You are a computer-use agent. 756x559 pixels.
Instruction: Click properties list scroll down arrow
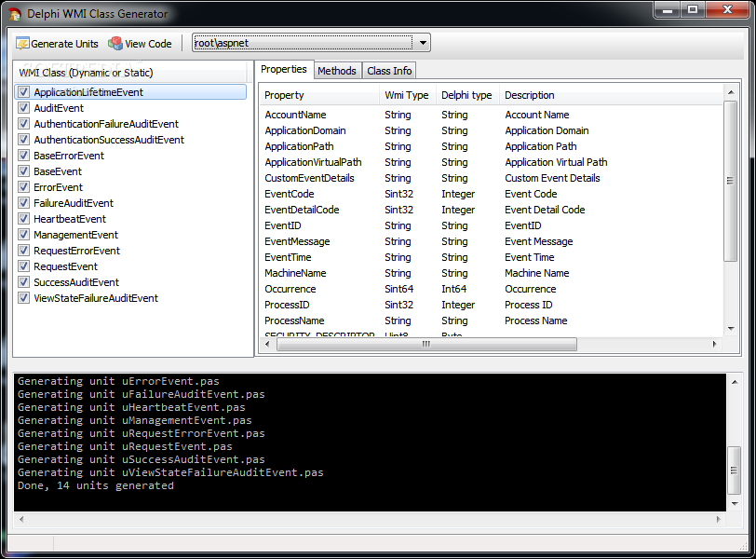(731, 329)
